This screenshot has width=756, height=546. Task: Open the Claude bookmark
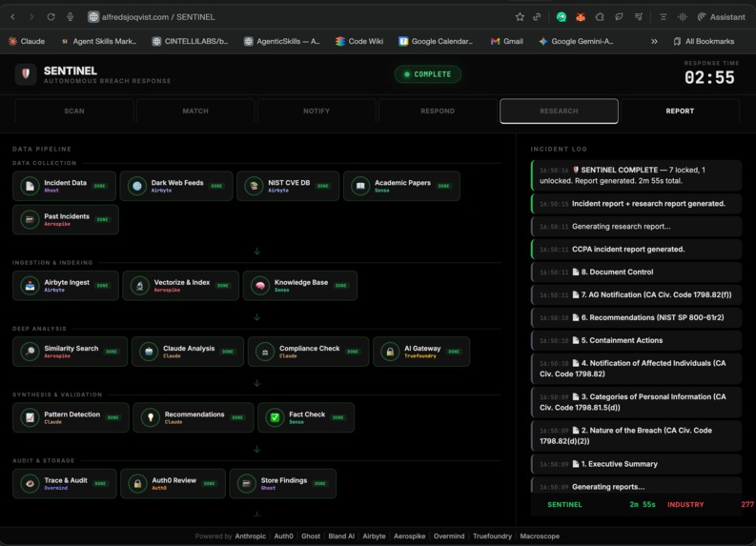pos(27,41)
